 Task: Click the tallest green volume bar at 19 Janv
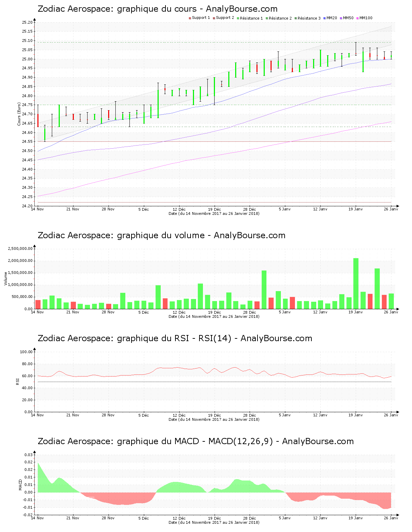[x=356, y=284]
